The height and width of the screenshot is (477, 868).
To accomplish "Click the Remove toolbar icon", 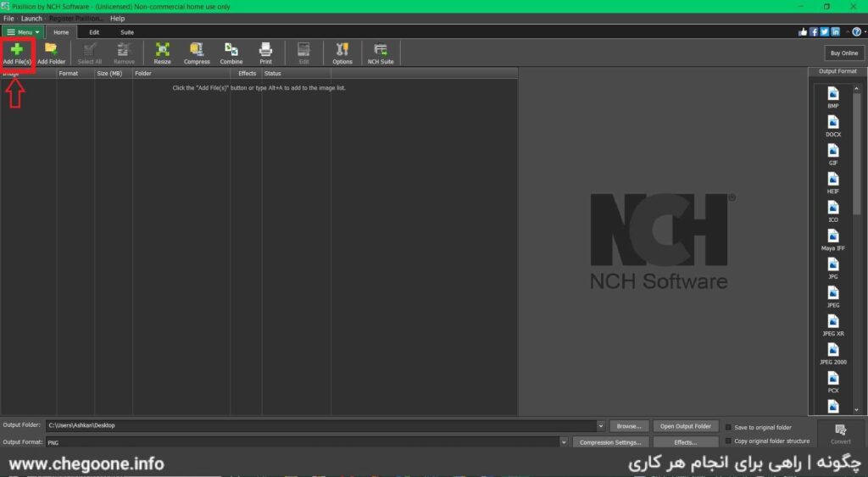I will pyautogui.click(x=124, y=53).
